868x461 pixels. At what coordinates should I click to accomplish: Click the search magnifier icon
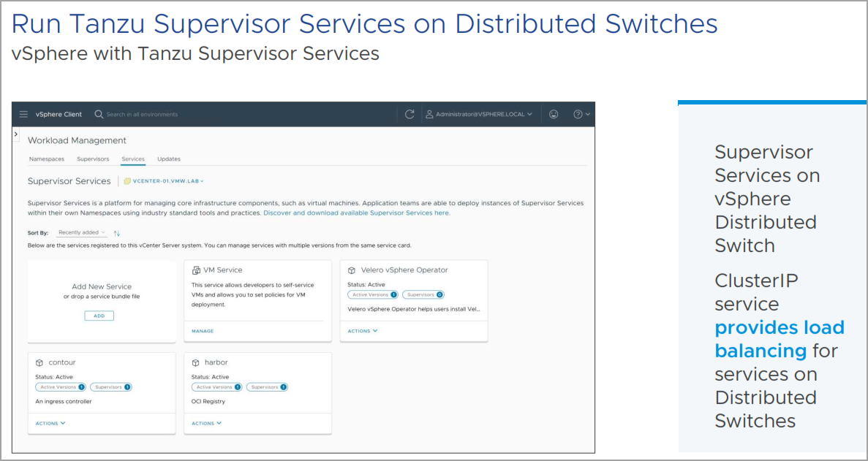[99, 115]
